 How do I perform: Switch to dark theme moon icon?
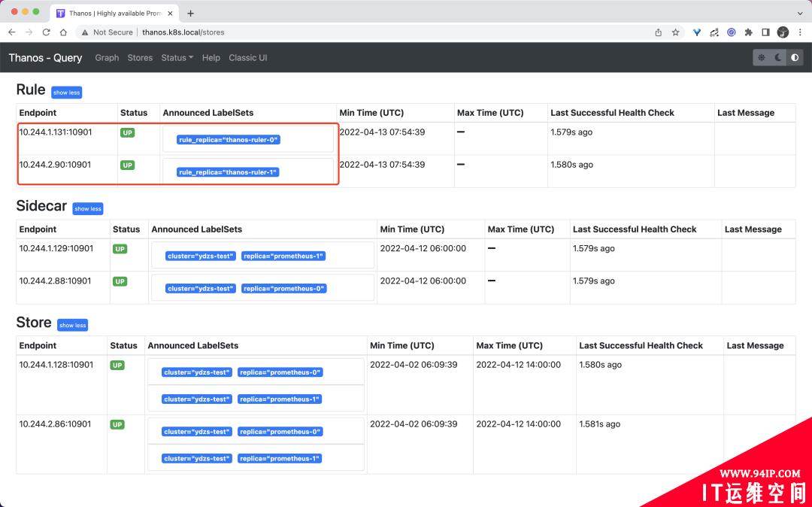[x=778, y=57]
